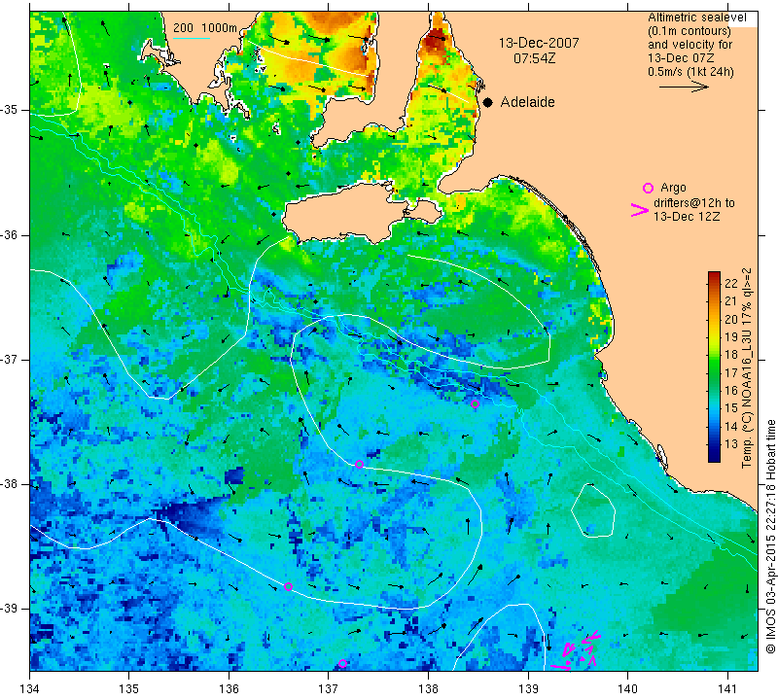
Task: Click the date text '13-Dec-2007'
Action: (539, 43)
